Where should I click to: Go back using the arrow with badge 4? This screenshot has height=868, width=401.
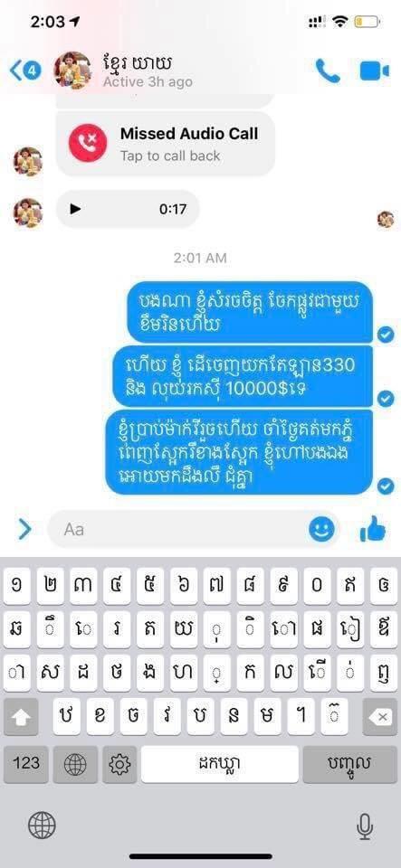coord(25,71)
